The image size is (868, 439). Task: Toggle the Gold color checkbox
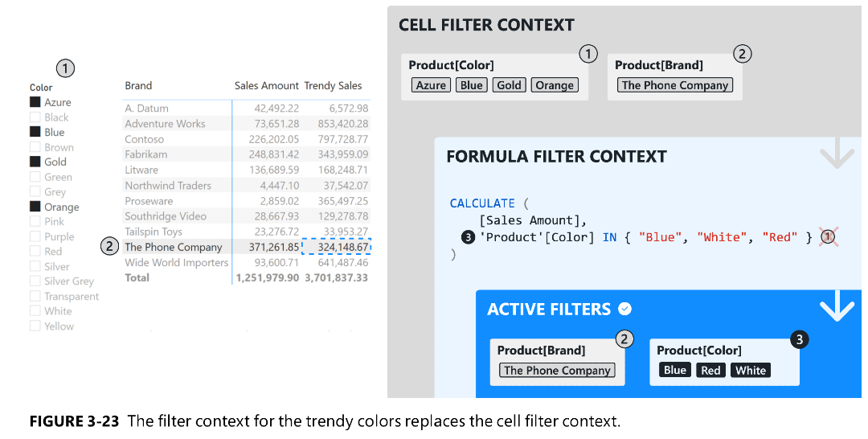(x=35, y=162)
